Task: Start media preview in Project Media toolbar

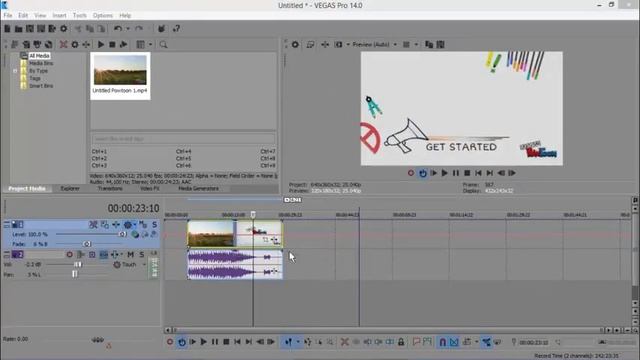Action: [x=101, y=44]
